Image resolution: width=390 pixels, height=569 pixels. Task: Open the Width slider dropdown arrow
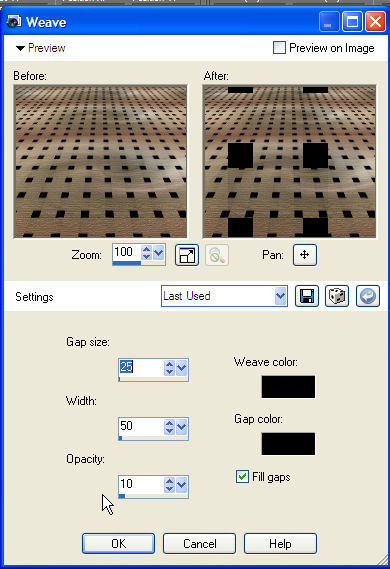pos(181,426)
